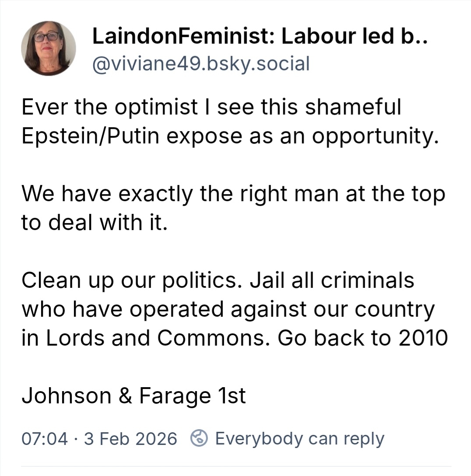The width and height of the screenshot is (471, 476).
Task: Click the 07:04 post timestamp
Action: 45,438
